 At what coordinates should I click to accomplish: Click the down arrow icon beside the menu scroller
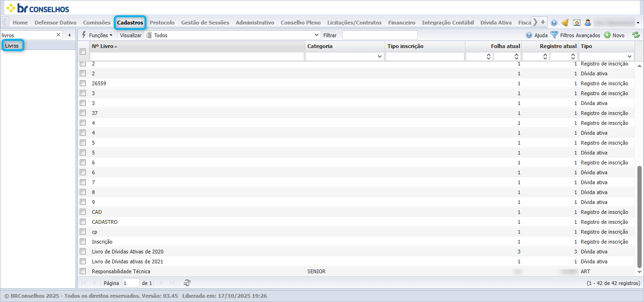(x=543, y=22)
